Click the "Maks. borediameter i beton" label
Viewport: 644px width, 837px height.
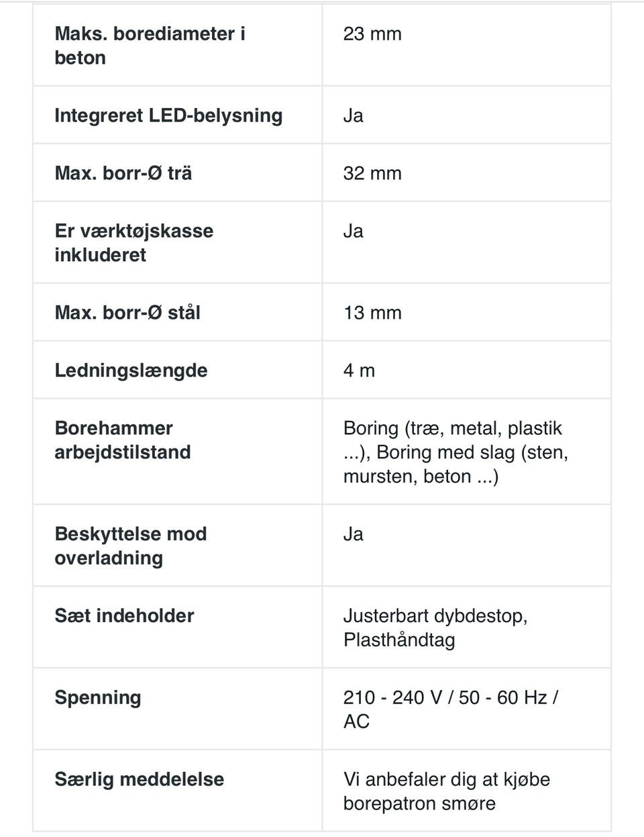click(x=150, y=46)
